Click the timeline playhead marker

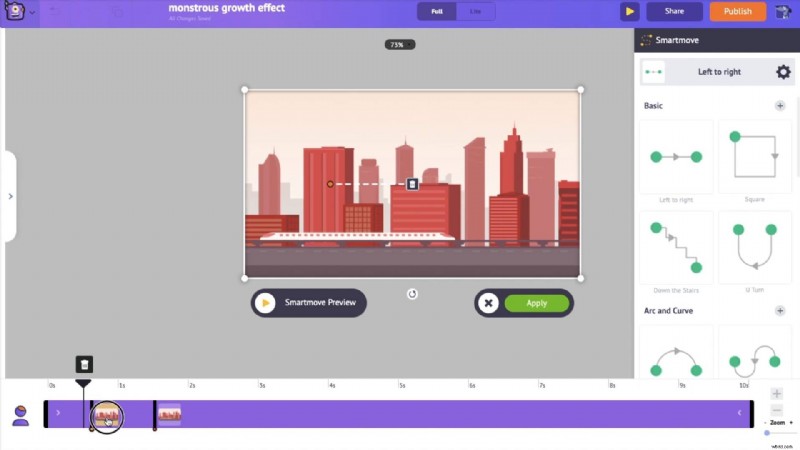pos(83,383)
